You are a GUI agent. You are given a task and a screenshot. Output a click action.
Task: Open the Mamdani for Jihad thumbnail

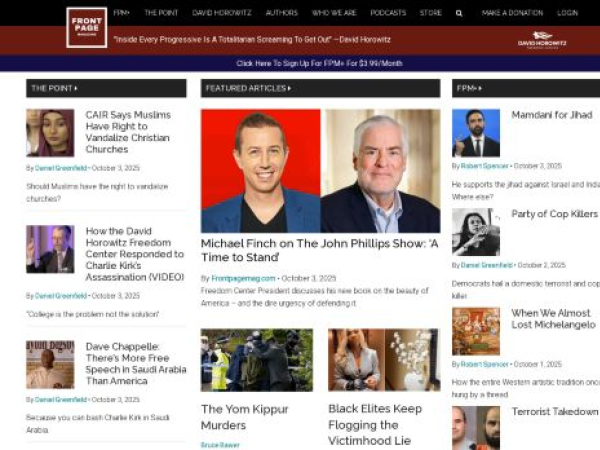click(476, 132)
